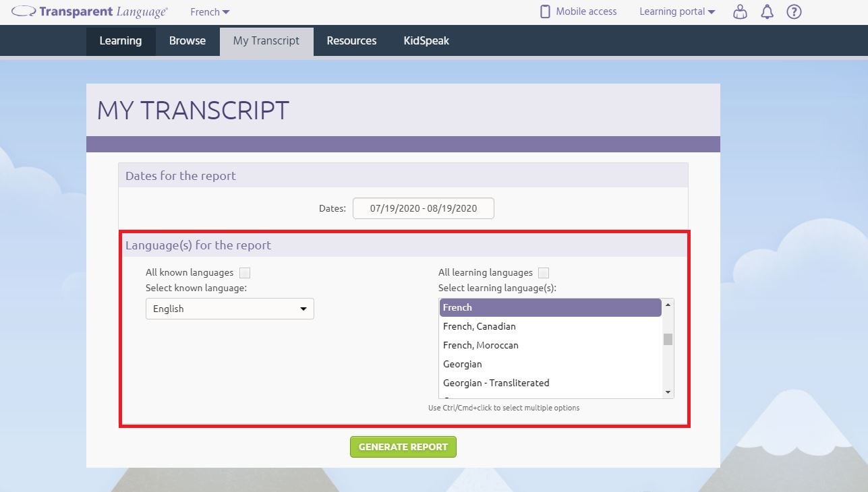Click the Generate Report button
Image resolution: width=868 pixels, height=492 pixels.
click(403, 446)
